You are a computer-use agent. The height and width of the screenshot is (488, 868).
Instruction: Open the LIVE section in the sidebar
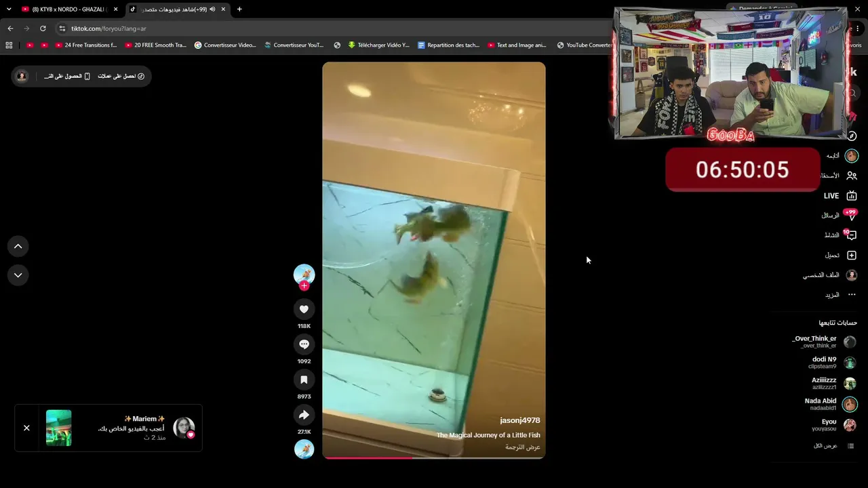pos(840,196)
